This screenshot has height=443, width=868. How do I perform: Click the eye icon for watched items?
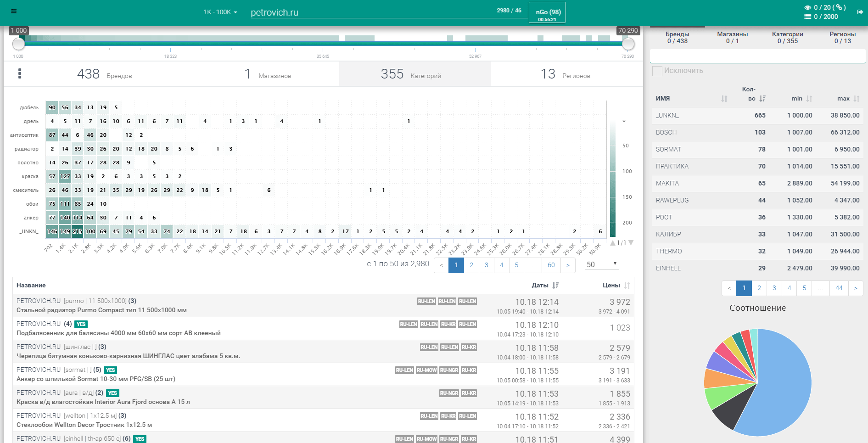tap(807, 7)
